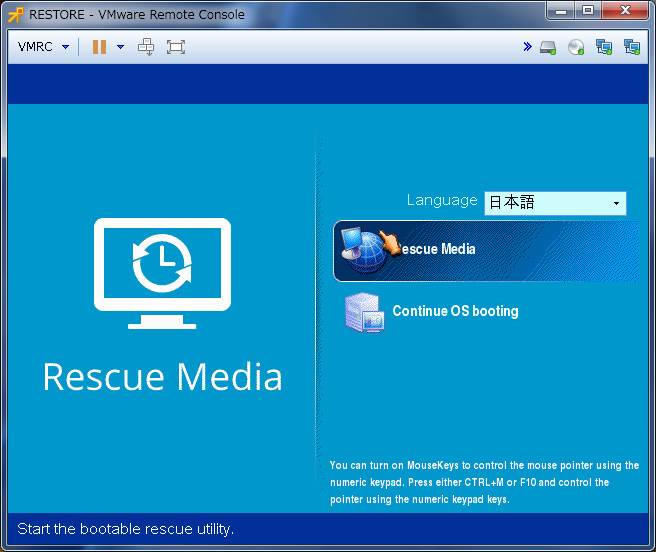
Task: Click the hard disk device icon
Action: pyautogui.click(x=548, y=47)
